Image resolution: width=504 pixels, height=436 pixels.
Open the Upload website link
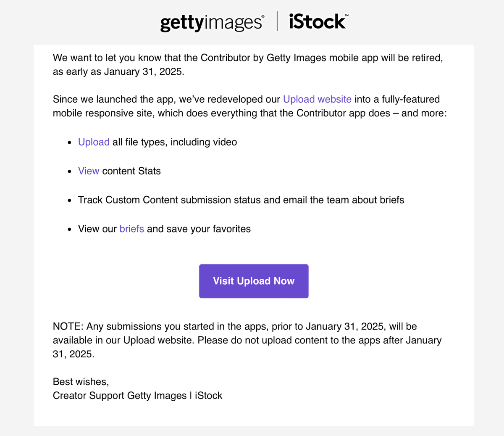coord(317,99)
